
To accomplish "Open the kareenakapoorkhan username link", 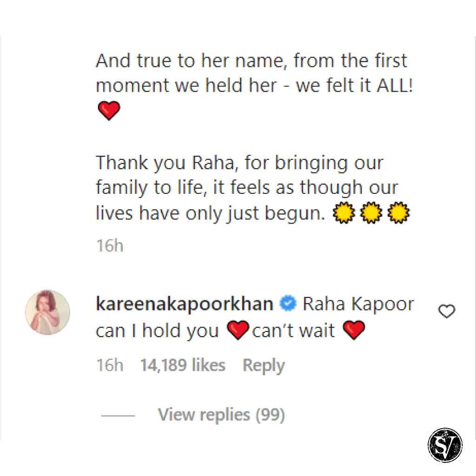I will click(x=185, y=304).
